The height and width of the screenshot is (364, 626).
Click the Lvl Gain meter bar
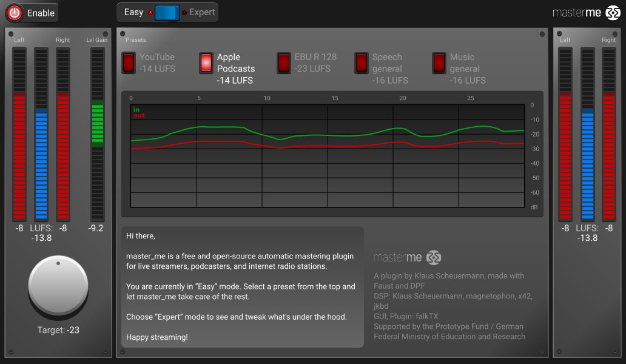(97, 134)
